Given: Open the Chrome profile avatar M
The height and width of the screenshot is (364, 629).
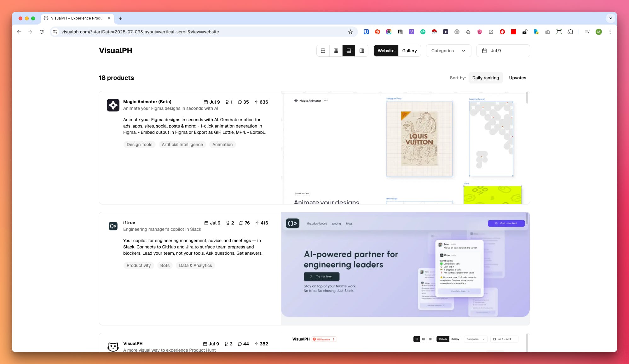Looking at the screenshot, I should (599, 32).
